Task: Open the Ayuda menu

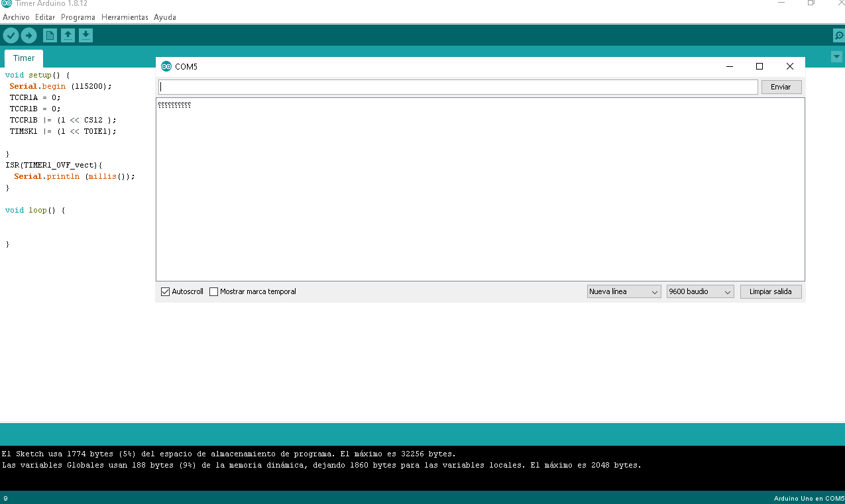Action: 165,17
